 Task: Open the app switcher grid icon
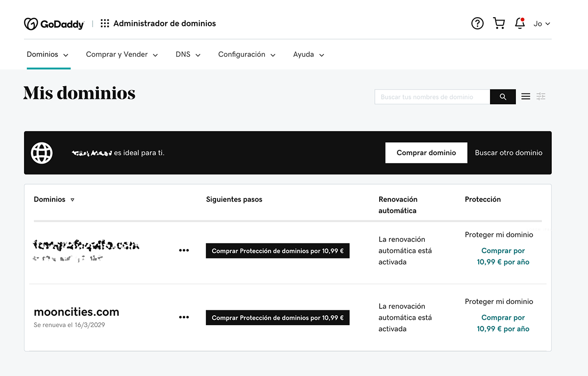[x=104, y=23]
